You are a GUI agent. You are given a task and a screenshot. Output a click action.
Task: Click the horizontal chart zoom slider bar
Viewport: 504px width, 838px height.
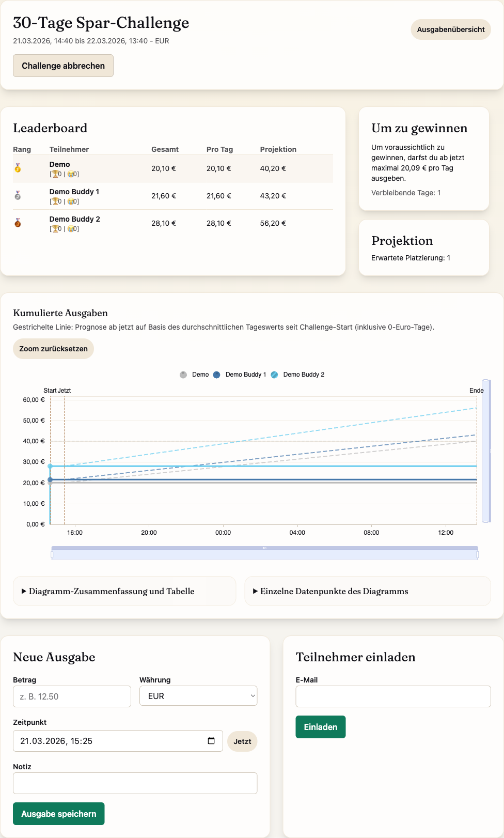264,554
